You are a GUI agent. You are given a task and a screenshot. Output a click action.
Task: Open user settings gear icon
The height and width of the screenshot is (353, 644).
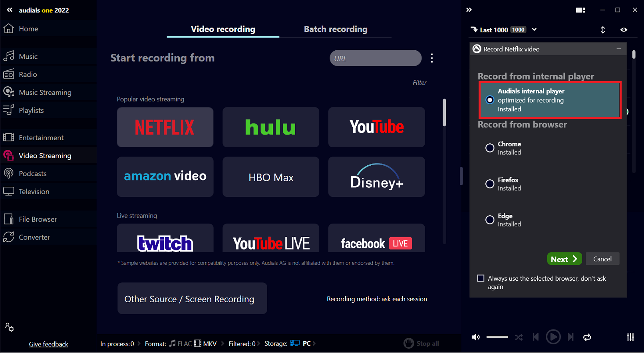(10, 327)
